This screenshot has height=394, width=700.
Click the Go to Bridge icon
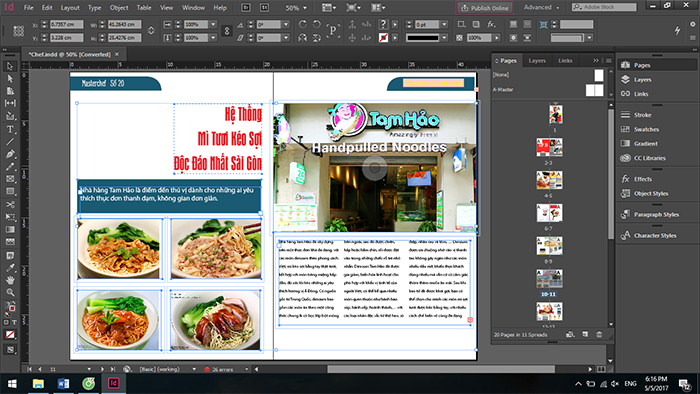click(x=246, y=8)
